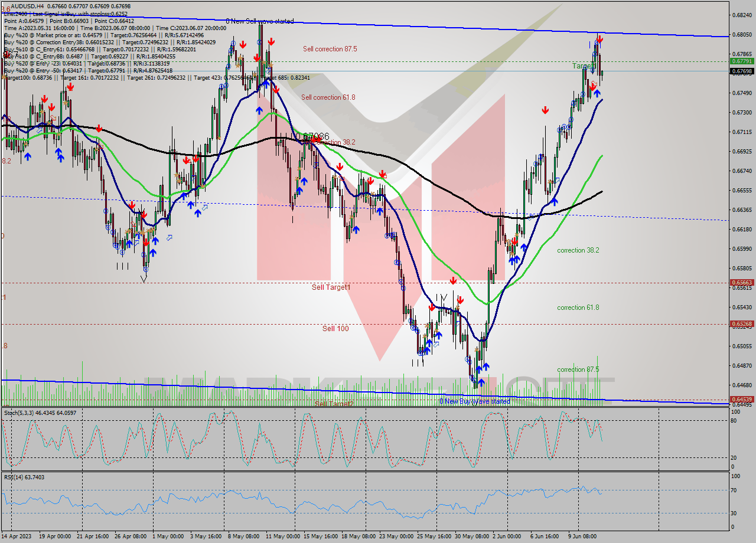Select the 'Buy %20 @ Entry -50' line
The height and width of the screenshot is (543, 756).
pos(89,71)
